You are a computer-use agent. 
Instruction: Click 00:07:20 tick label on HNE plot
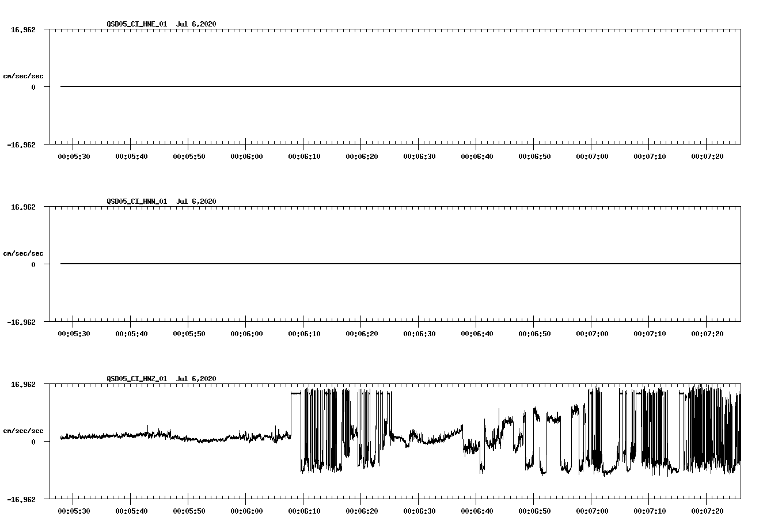[x=707, y=157]
